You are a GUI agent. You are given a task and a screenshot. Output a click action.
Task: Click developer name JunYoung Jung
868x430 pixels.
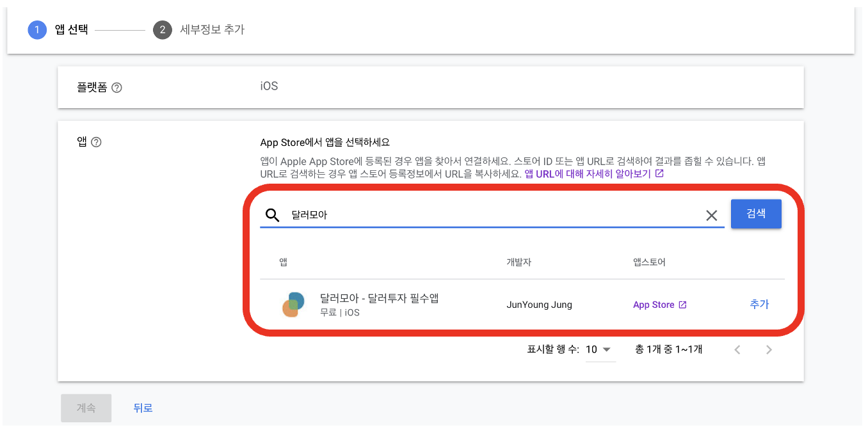click(539, 305)
